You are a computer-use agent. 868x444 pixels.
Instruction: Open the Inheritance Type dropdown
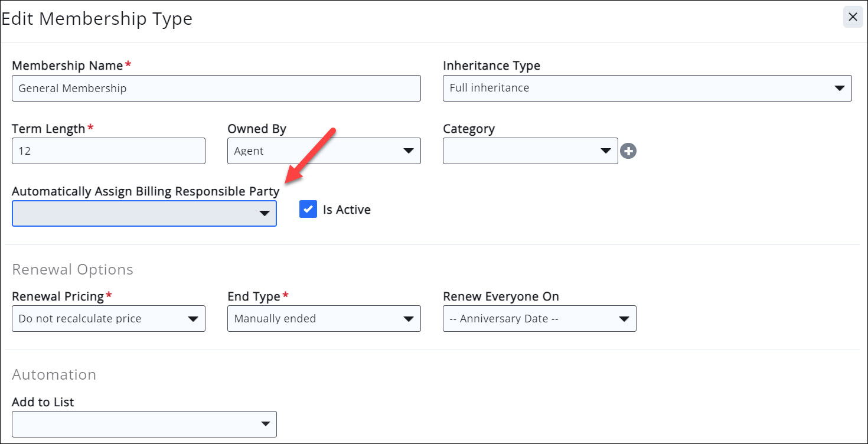(x=647, y=89)
